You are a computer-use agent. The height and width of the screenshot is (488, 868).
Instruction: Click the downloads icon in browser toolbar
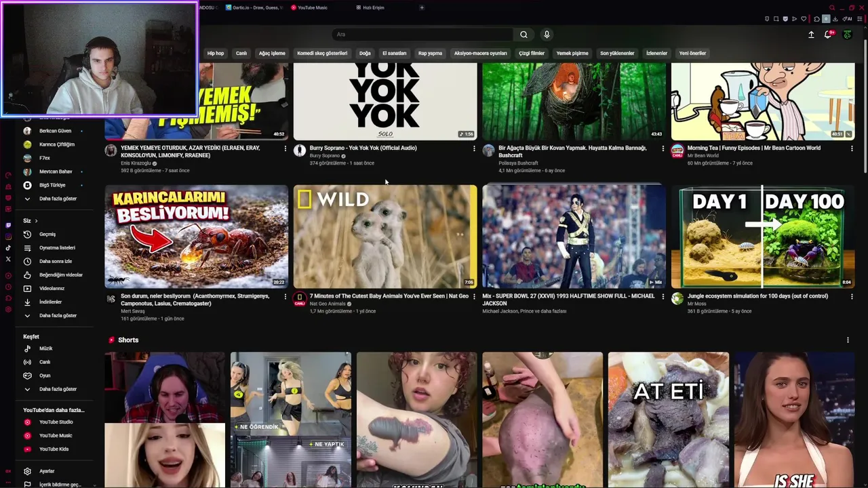coord(835,19)
